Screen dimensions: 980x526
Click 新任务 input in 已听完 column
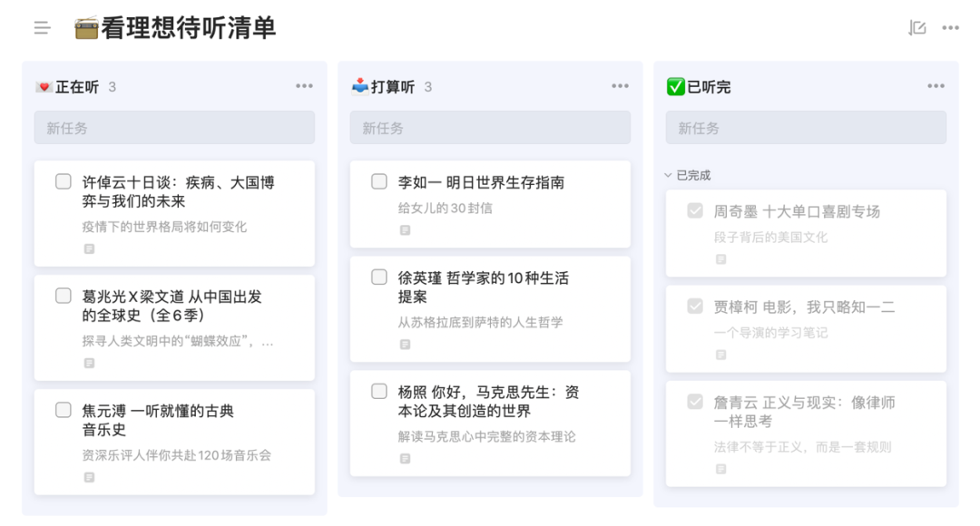pos(806,128)
